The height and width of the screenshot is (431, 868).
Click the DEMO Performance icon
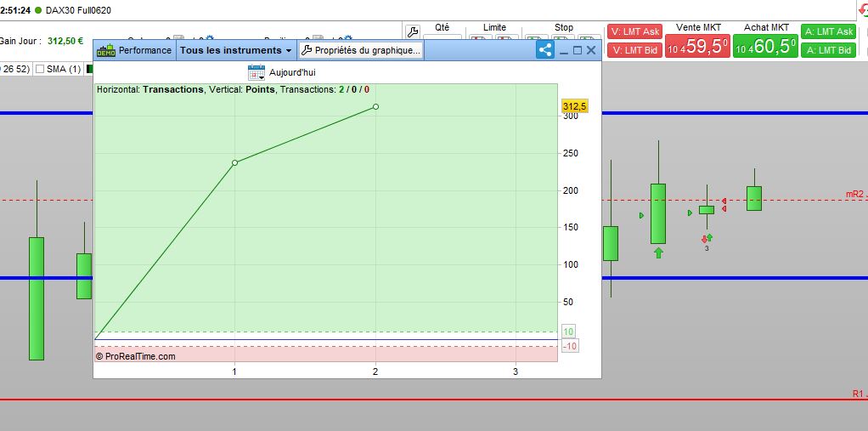105,50
